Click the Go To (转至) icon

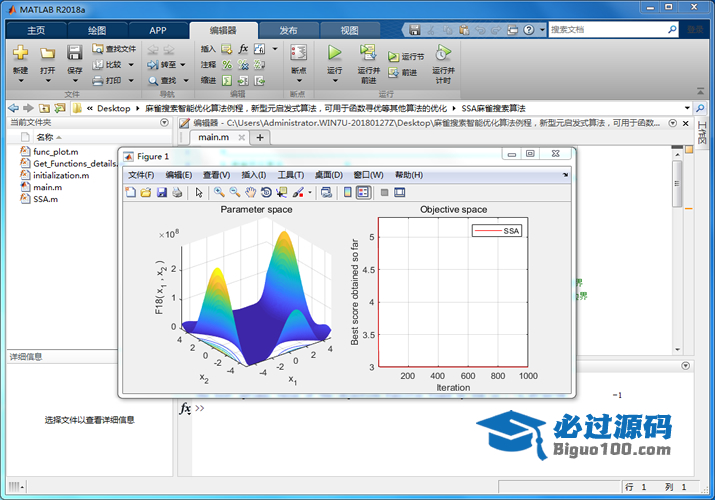pos(153,65)
